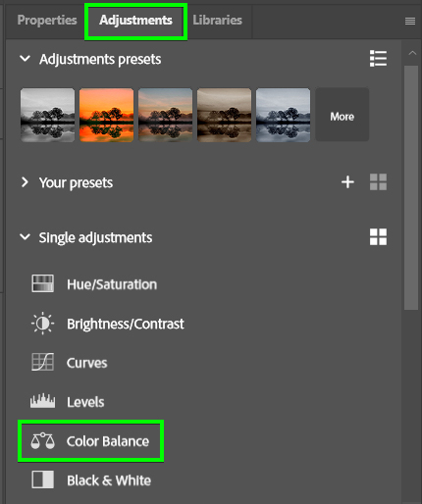Apply the orange sunset preset thumbnail
This screenshot has height=504, width=422.
point(106,115)
